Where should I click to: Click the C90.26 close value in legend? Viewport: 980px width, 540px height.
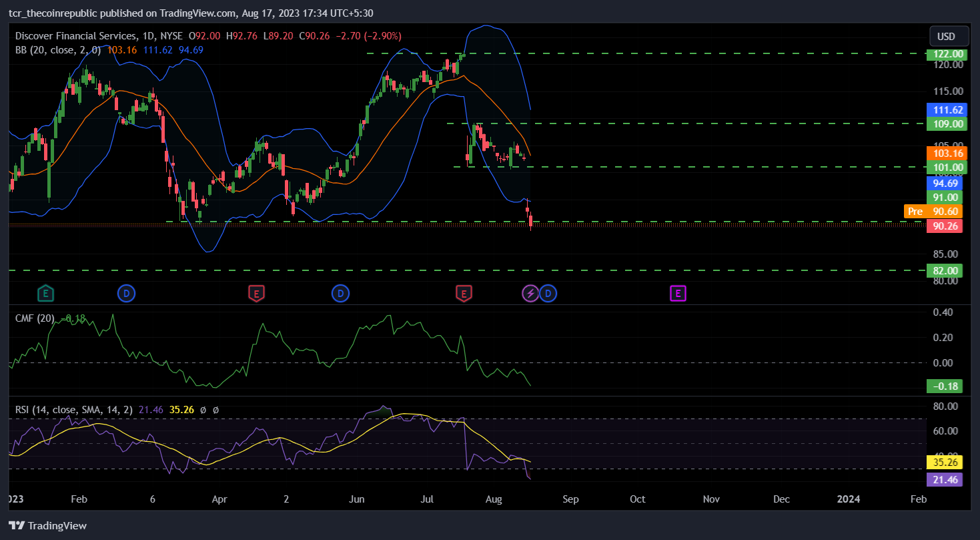tap(315, 36)
